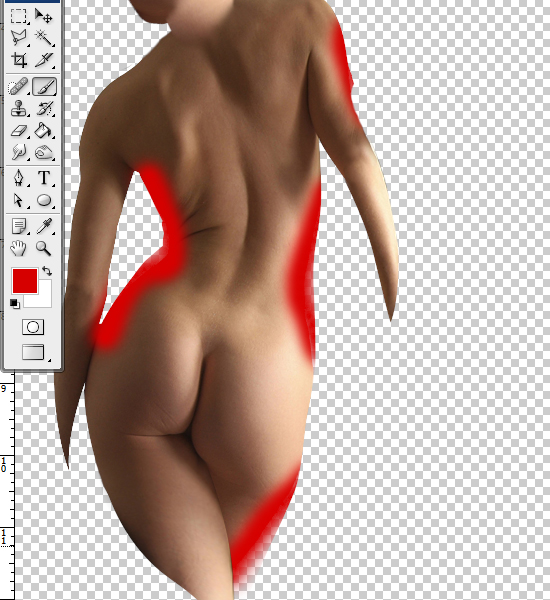Viewport: 550px width, 600px height.
Task: Open the red foreground color swatch
Action: [x=25, y=281]
